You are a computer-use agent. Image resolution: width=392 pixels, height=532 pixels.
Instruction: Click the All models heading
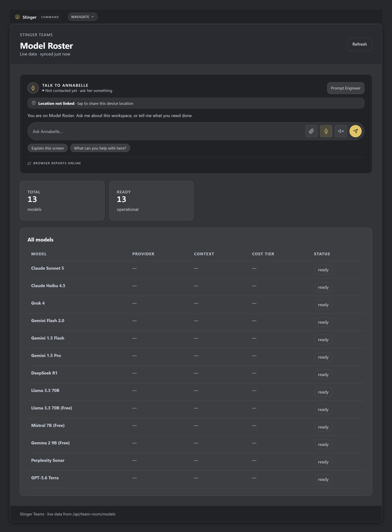point(40,240)
